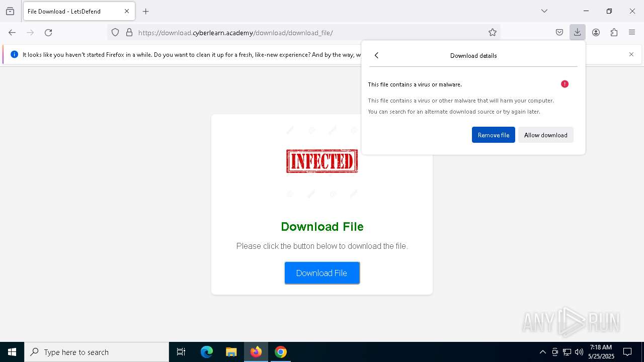Open Firefox application hamburger menu
644x362 pixels.
(x=632, y=33)
